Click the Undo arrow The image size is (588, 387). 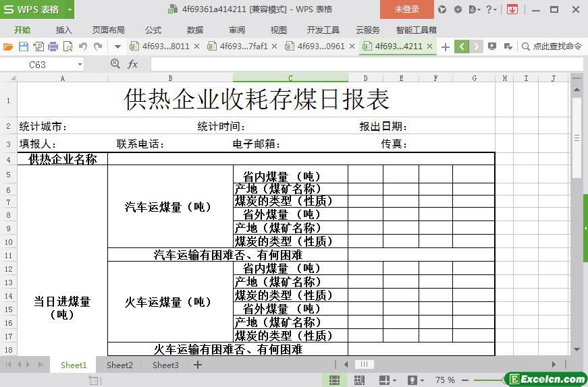pyautogui.click(x=83, y=47)
